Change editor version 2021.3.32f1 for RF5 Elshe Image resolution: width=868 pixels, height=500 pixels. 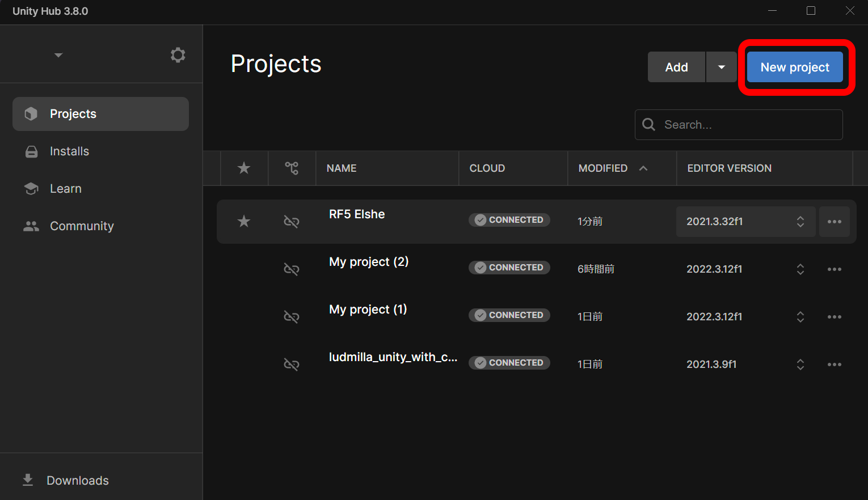746,222
